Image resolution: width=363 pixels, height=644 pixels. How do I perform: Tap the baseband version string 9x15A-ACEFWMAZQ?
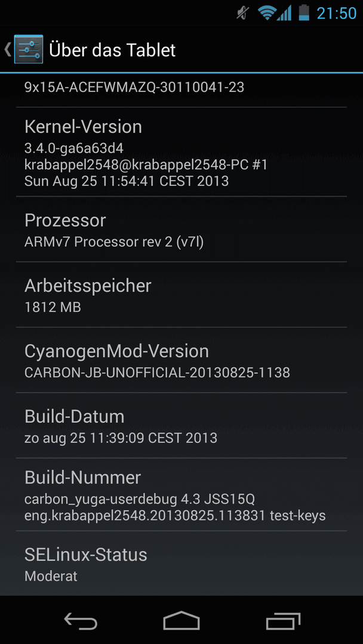(x=134, y=87)
